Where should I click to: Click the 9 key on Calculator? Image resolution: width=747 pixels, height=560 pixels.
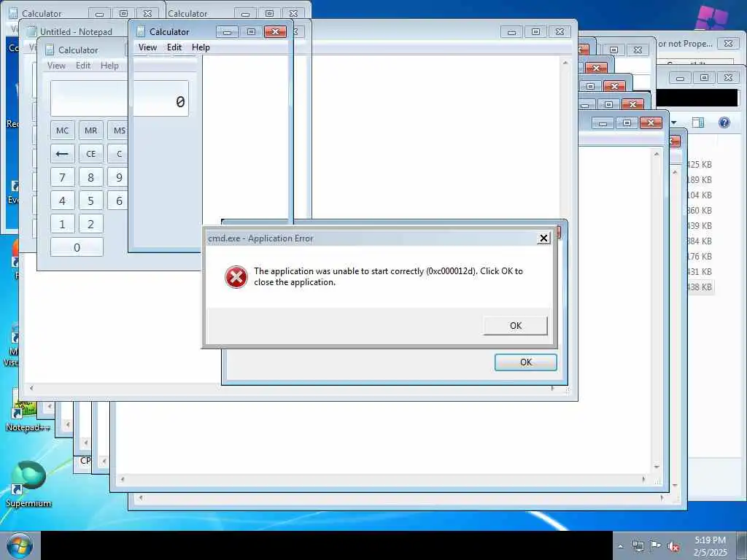tap(117, 178)
